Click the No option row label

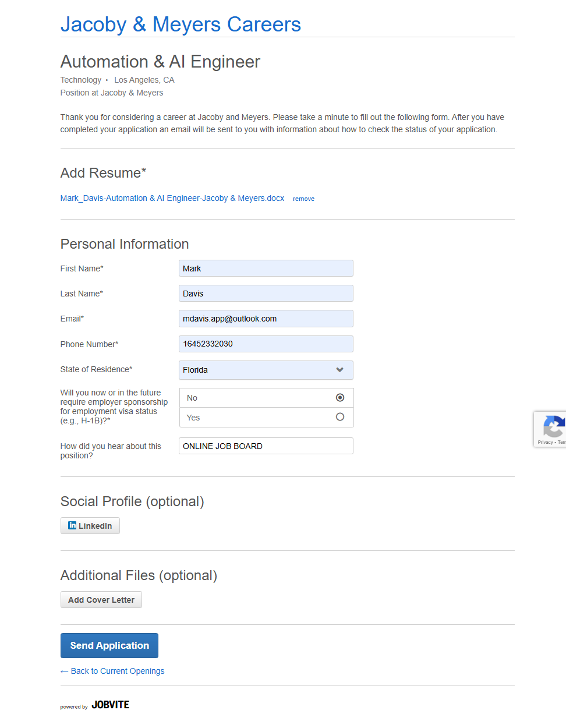coord(192,398)
